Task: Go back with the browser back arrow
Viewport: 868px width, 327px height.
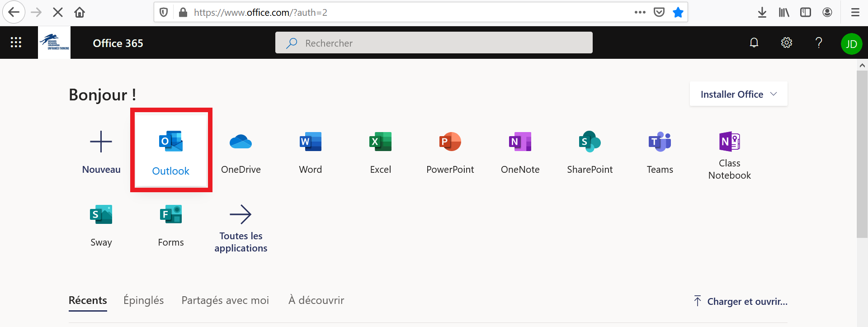Action: tap(14, 12)
